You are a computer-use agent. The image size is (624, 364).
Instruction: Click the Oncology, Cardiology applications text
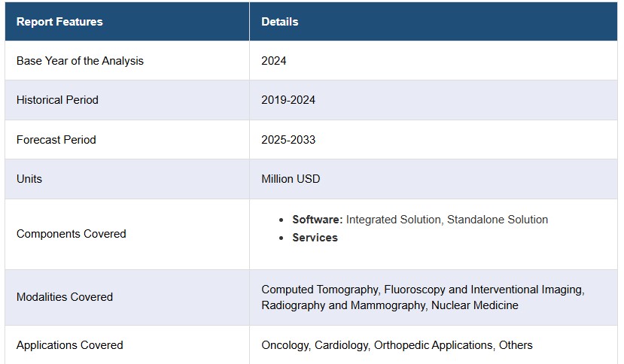[x=397, y=345]
